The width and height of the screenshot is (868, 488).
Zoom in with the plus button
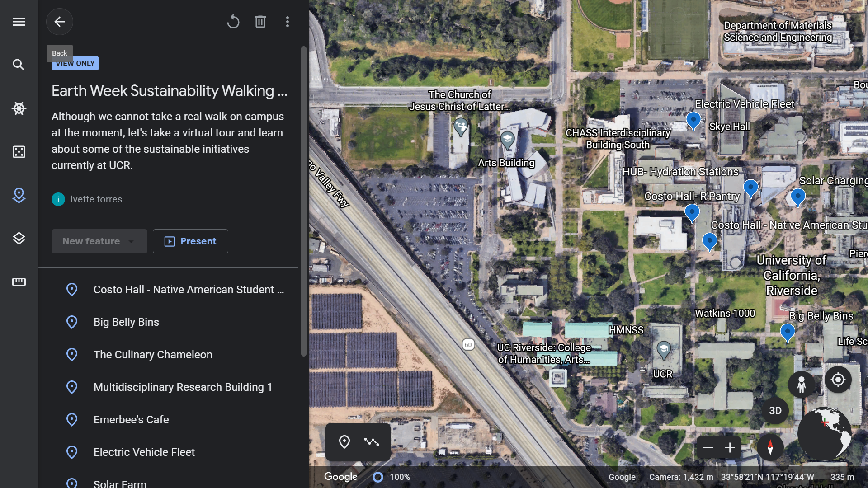pyautogui.click(x=730, y=448)
